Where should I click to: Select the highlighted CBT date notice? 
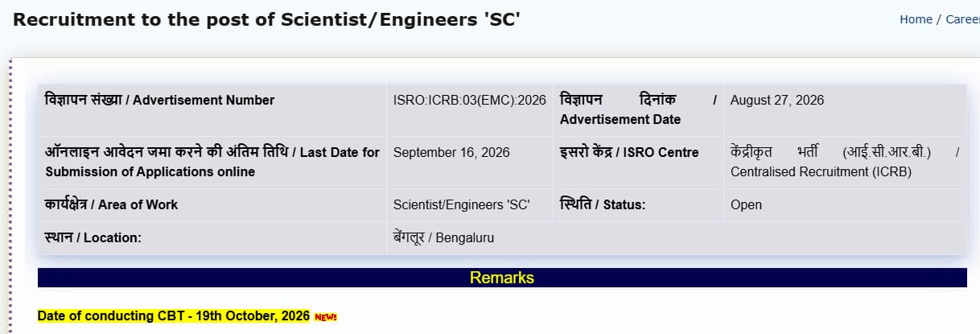pyautogui.click(x=174, y=315)
